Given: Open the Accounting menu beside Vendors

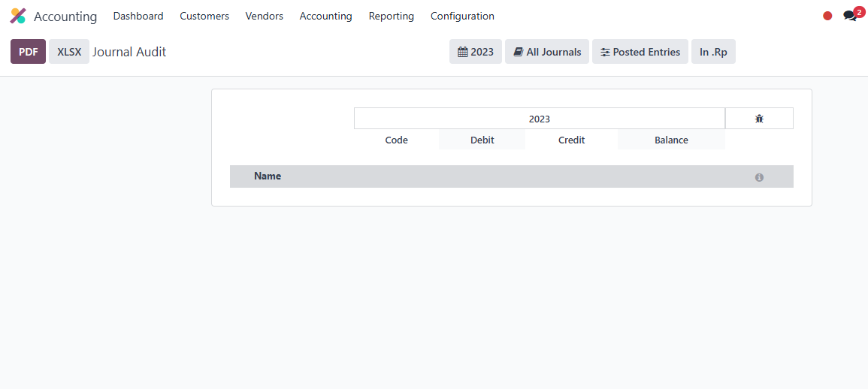Looking at the screenshot, I should point(325,16).
